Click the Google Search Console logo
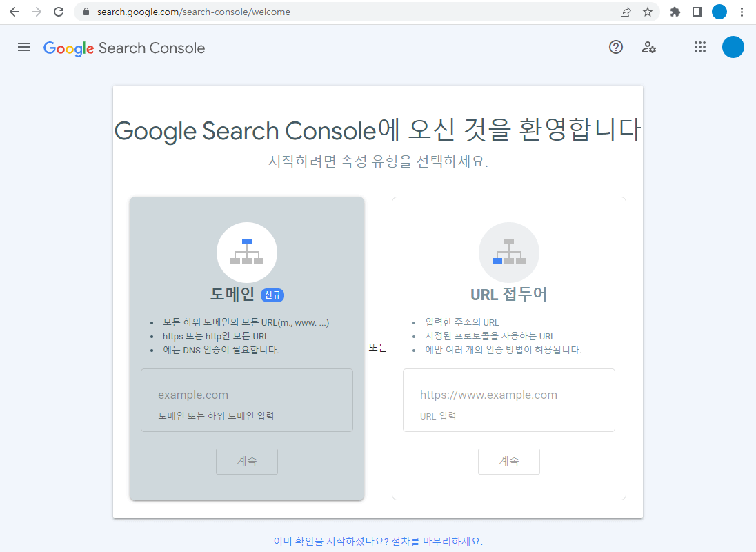Screen dimensions: 756x552 (x=124, y=48)
